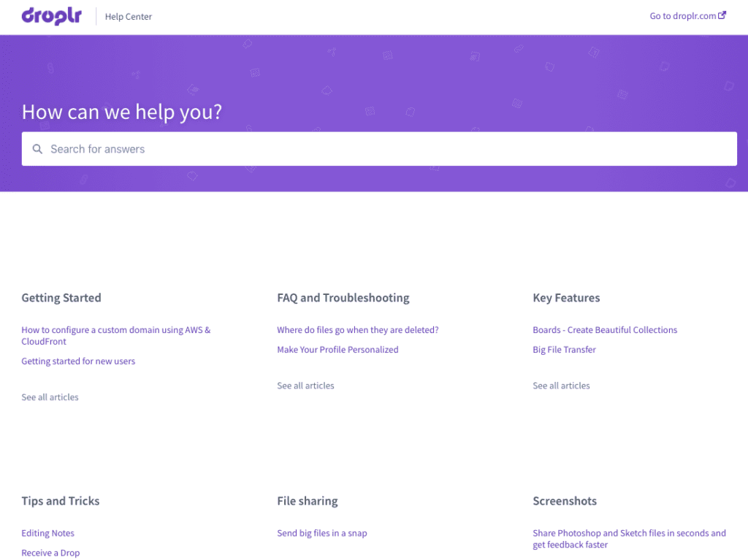Click the Droplr logo
The height and width of the screenshot is (560, 748).
[52, 16]
